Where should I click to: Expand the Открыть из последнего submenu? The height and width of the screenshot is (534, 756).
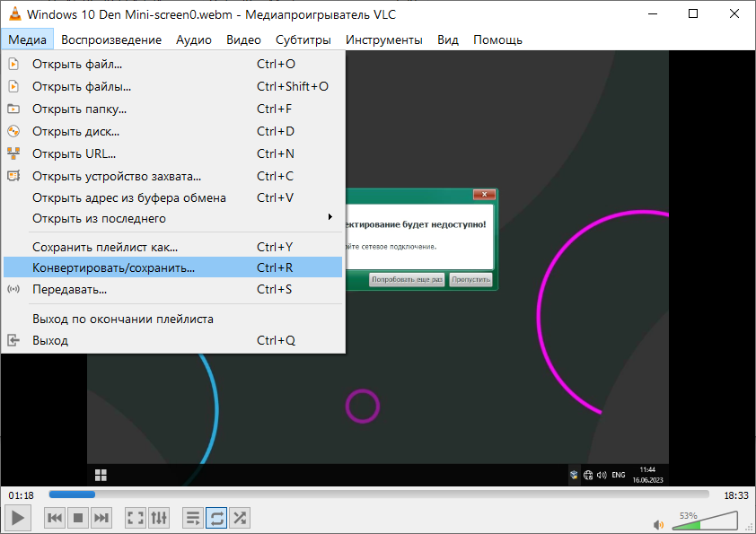point(330,217)
